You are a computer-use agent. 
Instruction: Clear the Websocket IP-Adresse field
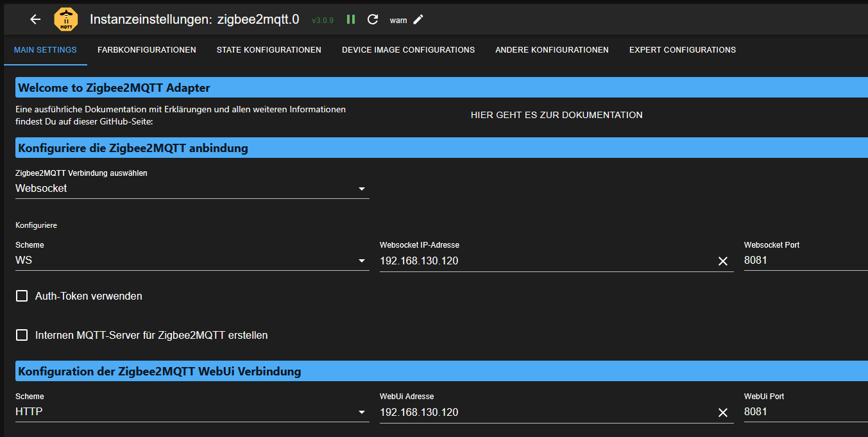[x=723, y=261]
